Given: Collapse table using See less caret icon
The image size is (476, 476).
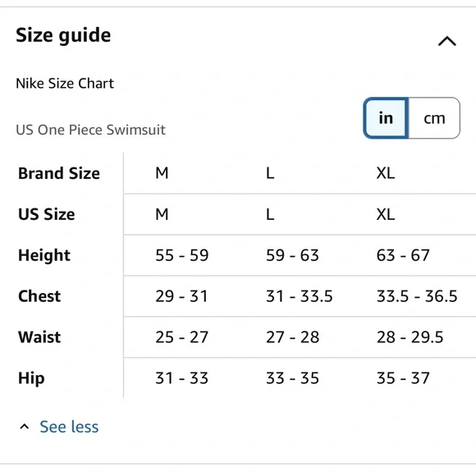Looking at the screenshot, I should pos(25,427).
